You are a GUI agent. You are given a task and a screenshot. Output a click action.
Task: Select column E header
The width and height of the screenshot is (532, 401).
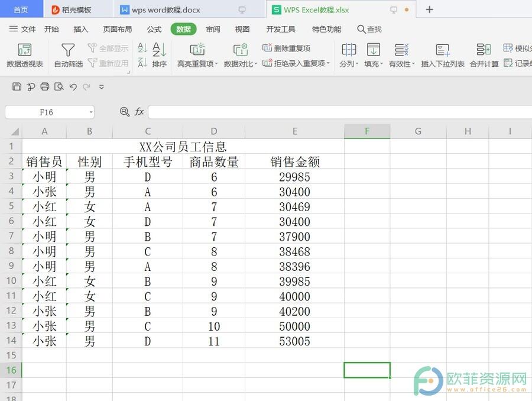294,131
